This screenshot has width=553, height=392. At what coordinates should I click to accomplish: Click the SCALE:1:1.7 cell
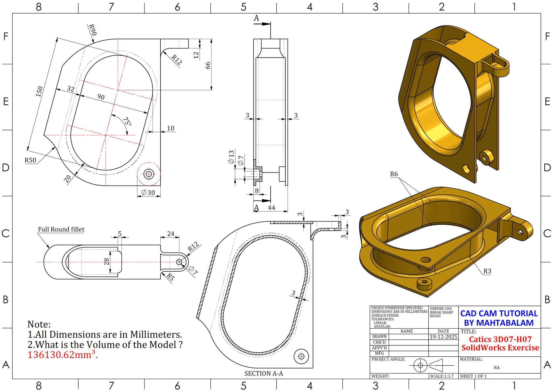point(442,376)
